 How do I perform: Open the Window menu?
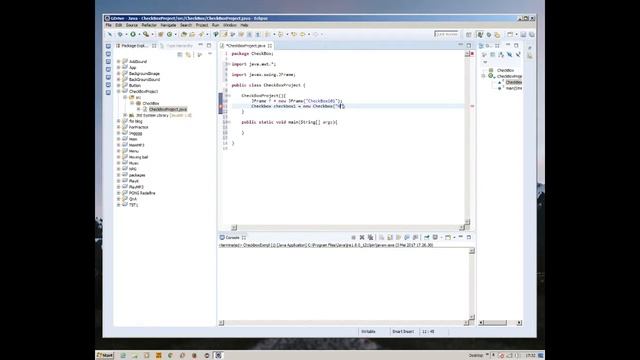click(x=230, y=25)
